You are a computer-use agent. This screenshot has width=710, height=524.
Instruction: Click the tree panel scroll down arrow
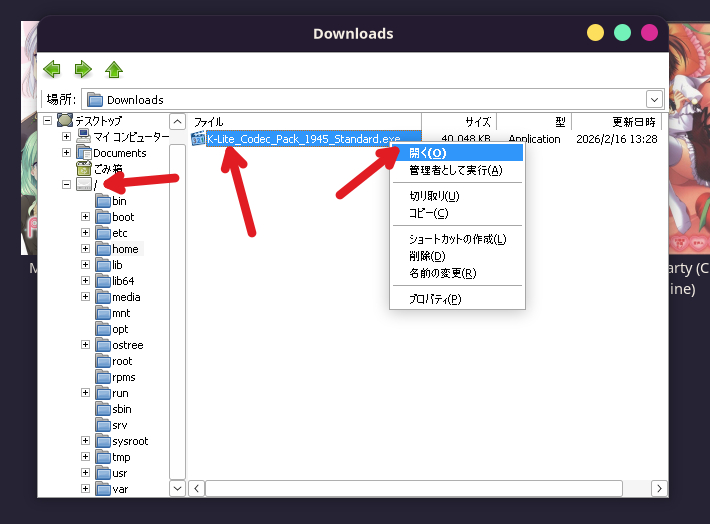(x=177, y=488)
